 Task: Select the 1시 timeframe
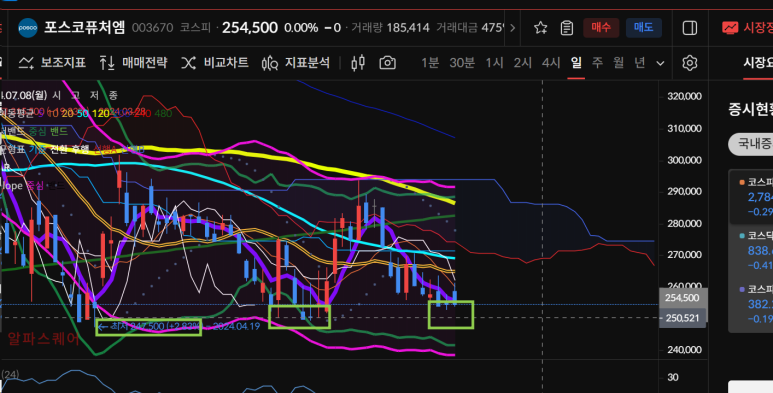494,63
